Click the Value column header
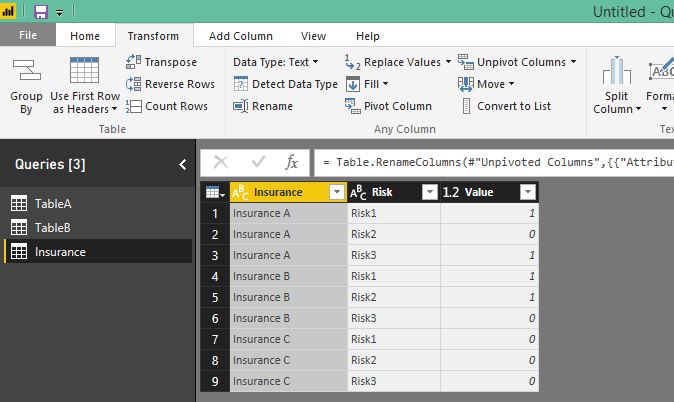The image size is (674, 402). click(x=489, y=192)
